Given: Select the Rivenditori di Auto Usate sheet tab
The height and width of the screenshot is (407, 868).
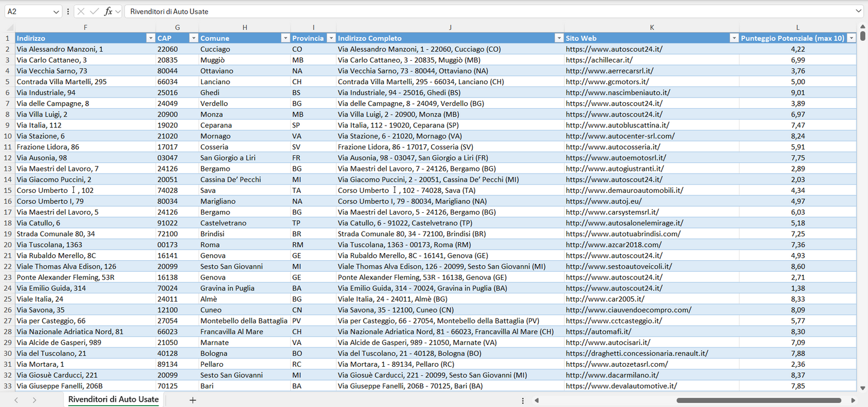Looking at the screenshot, I should pyautogui.click(x=113, y=399).
